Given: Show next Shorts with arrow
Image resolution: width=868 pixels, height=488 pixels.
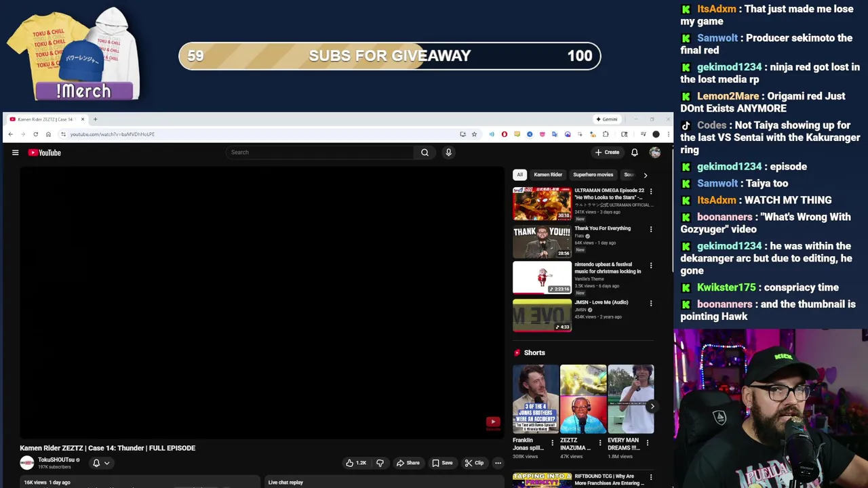Looking at the screenshot, I should point(652,407).
